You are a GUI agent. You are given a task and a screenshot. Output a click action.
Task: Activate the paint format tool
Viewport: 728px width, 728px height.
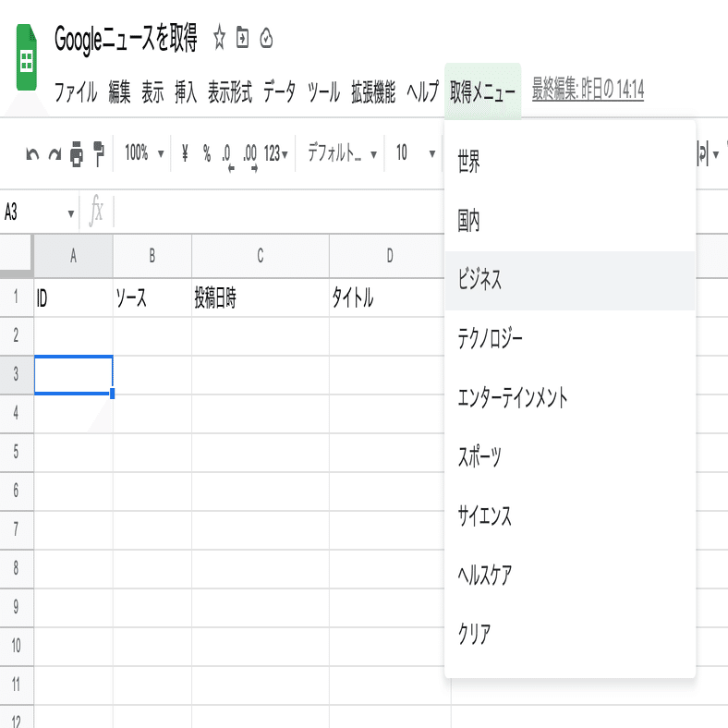click(x=99, y=153)
